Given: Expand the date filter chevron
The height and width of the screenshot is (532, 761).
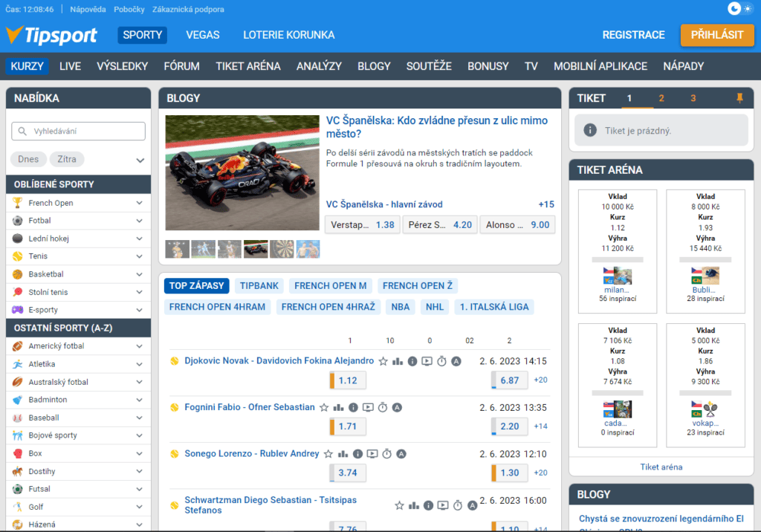Looking at the screenshot, I should coord(140,160).
